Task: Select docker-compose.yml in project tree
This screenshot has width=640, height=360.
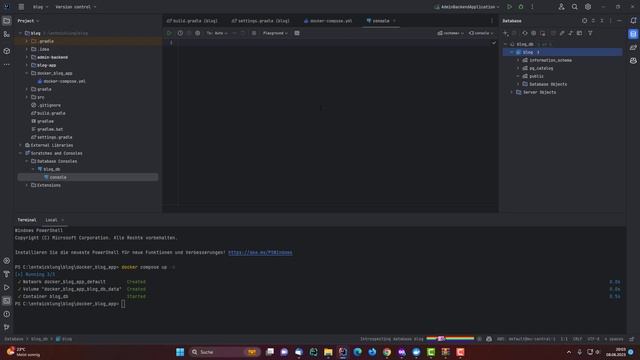Action: (61, 81)
